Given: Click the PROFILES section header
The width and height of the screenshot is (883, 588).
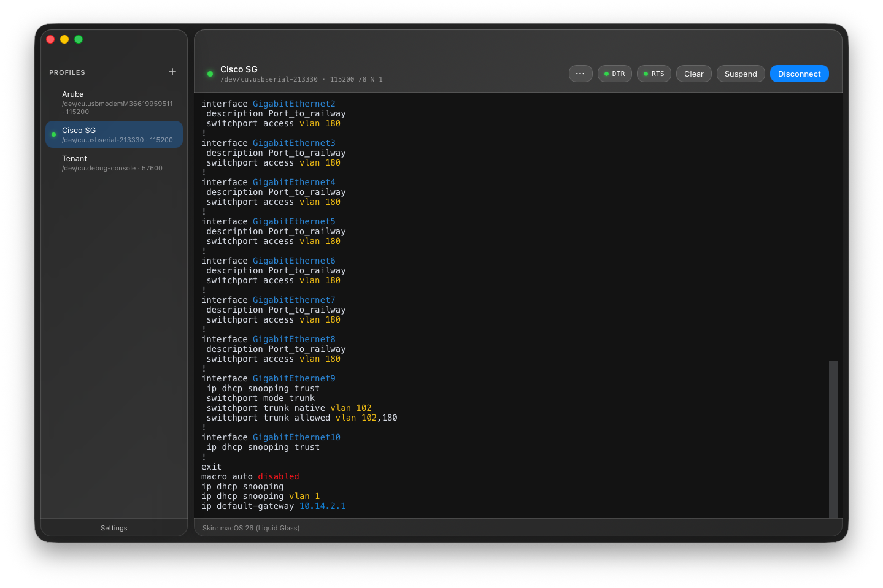Looking at the screenshot, I should click(67, 72).
